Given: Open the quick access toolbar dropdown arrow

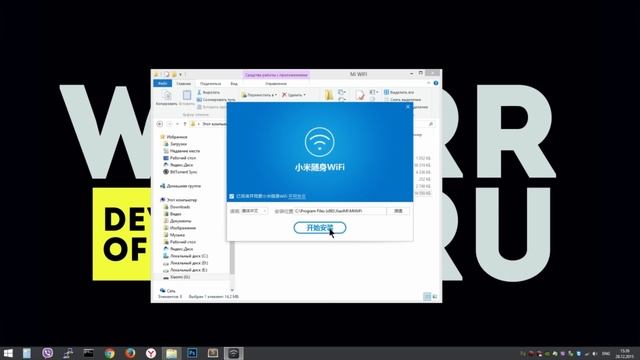Looking at the screenshot, I should tap(180, 74).
